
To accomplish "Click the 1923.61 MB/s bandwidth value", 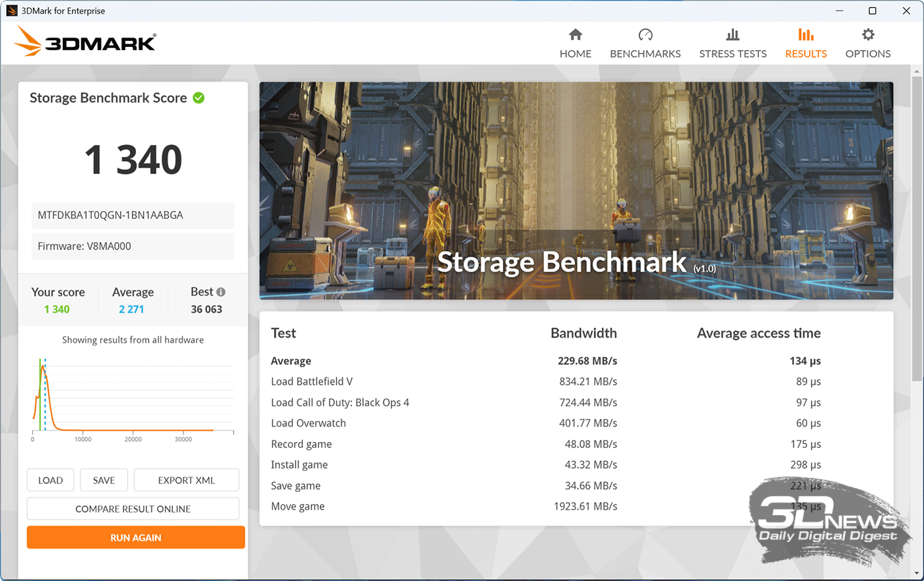I will click(585, 506).
